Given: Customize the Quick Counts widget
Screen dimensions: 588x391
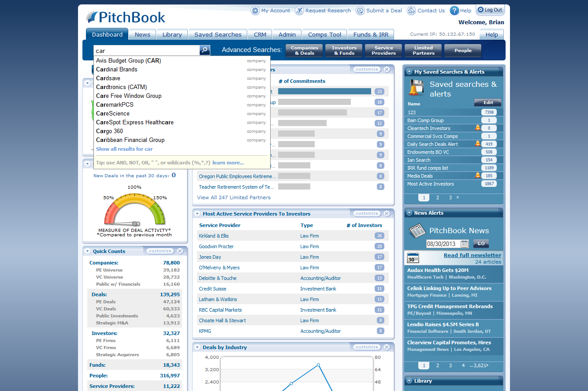Looking at the screenshot, I should tap(160, 251).
